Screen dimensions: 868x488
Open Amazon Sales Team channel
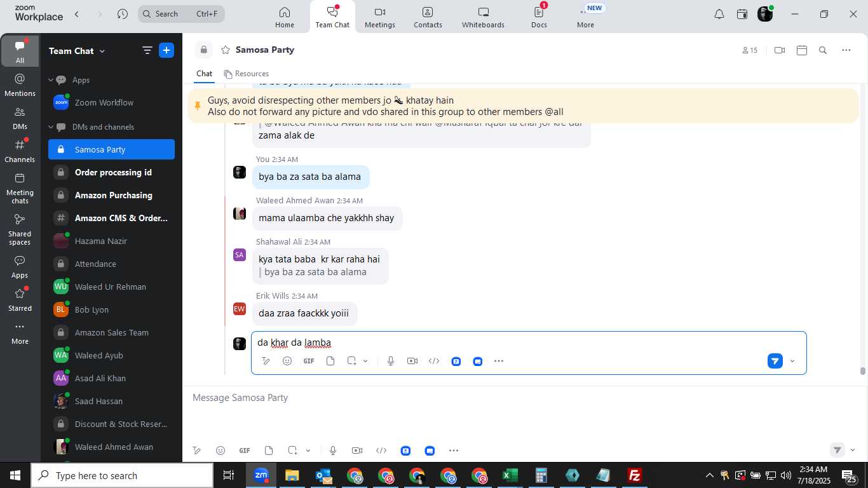111,332
